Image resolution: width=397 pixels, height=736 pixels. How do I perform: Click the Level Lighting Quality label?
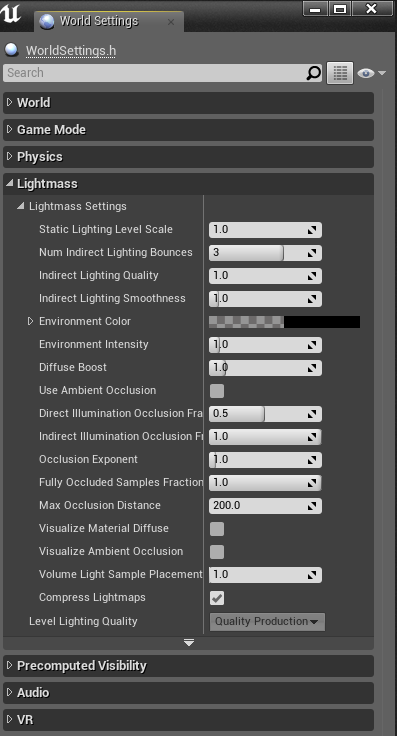pyautogui.click(x=83, y=621)
